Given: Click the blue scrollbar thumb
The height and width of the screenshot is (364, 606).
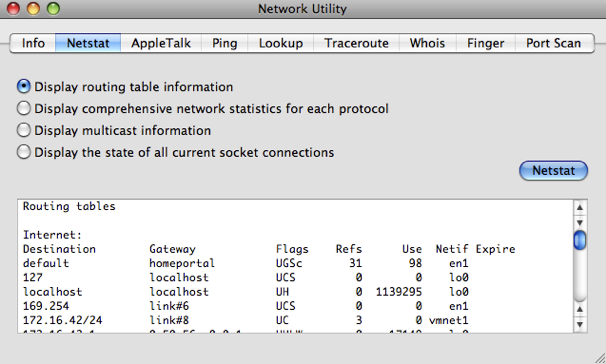Looking at the screenshot, I should [x=580, y=240].
